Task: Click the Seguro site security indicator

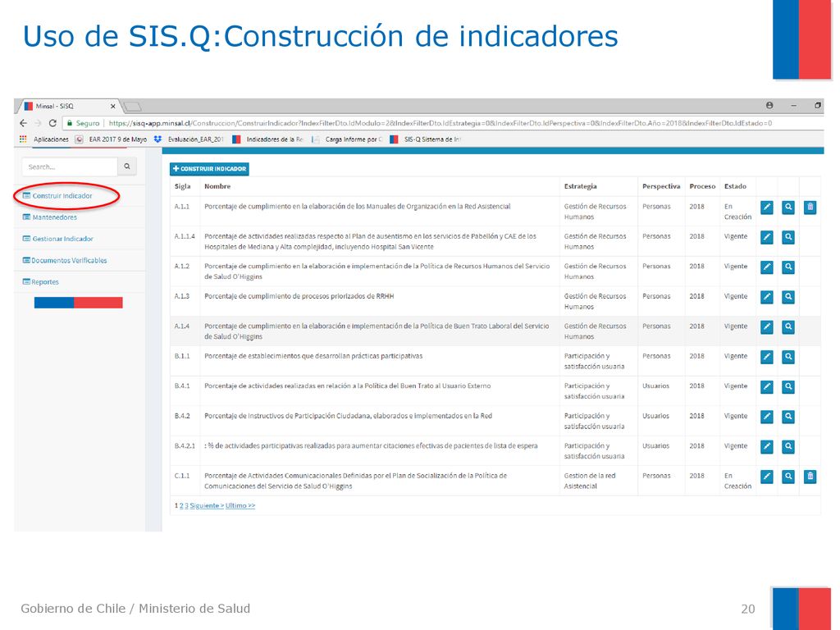Action: pyautogui.click(x=83, y=123)
